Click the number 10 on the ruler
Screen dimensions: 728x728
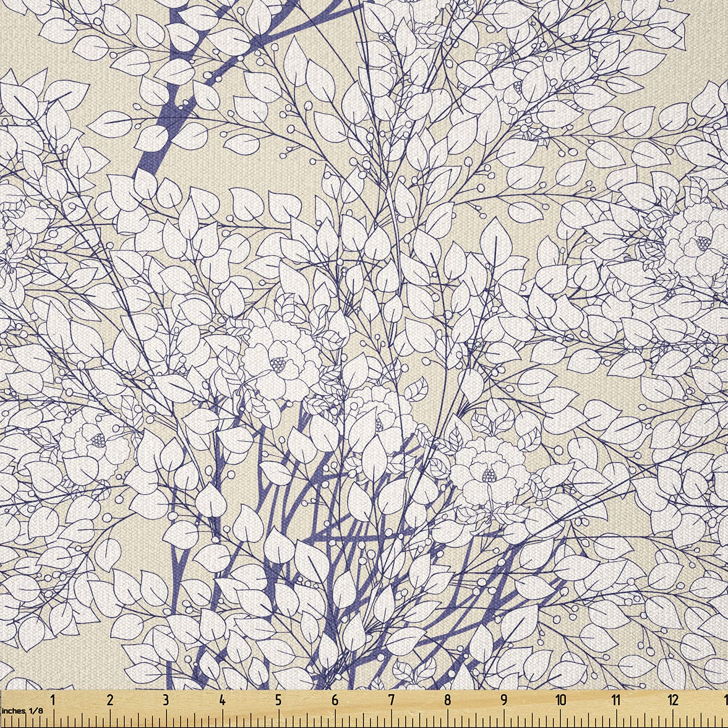click(561, 700)
